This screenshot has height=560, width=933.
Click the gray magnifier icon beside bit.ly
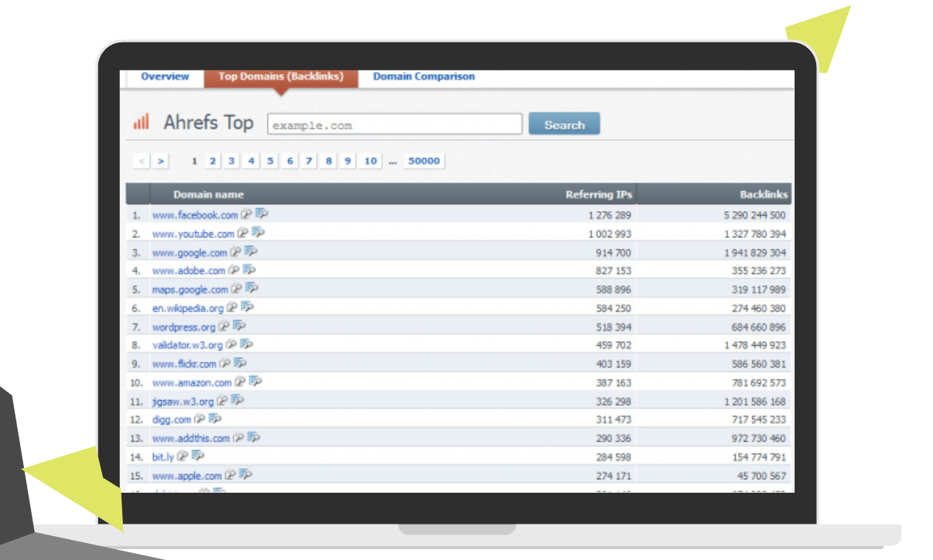pyautogui.click(x=183, y=456)
